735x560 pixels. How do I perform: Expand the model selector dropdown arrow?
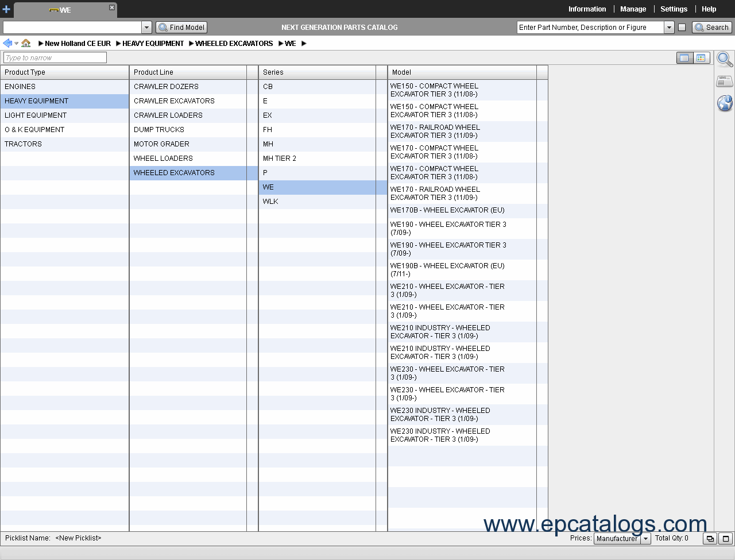click(146, 27)
